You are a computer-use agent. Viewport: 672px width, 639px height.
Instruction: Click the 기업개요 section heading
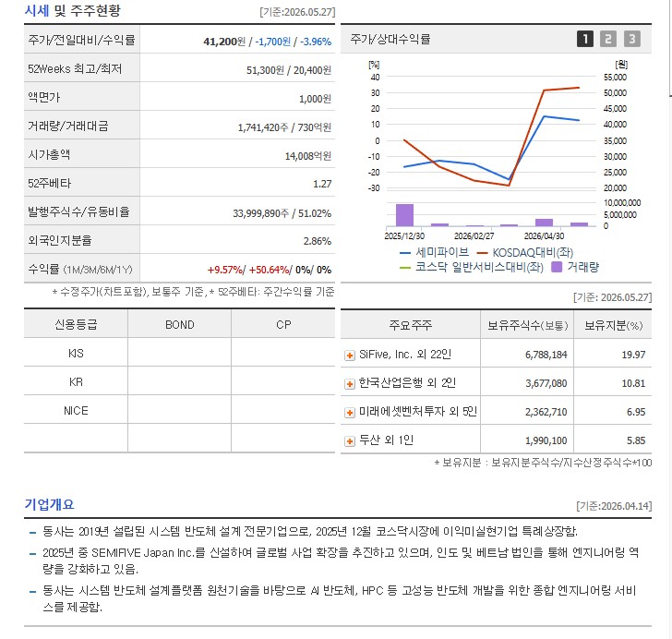click(49, 504)
